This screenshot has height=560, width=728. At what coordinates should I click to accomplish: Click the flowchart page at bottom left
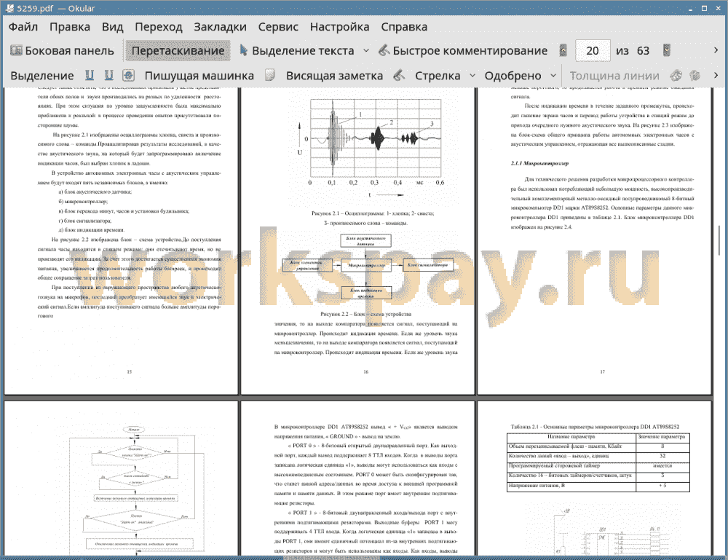tap(121, 478)
